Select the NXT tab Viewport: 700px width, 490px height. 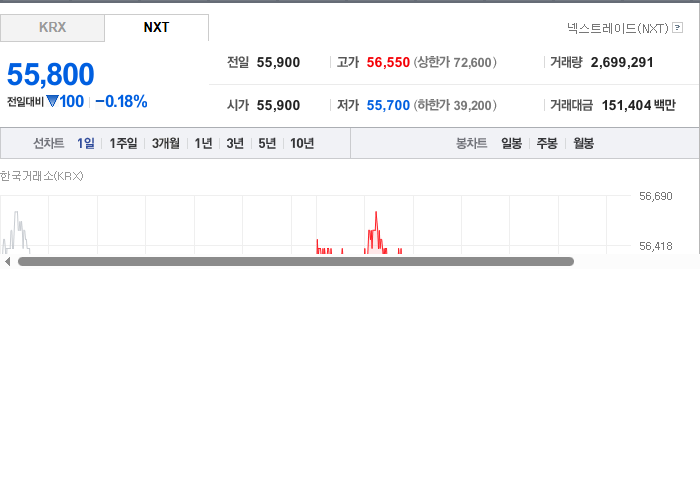(156, 28)
